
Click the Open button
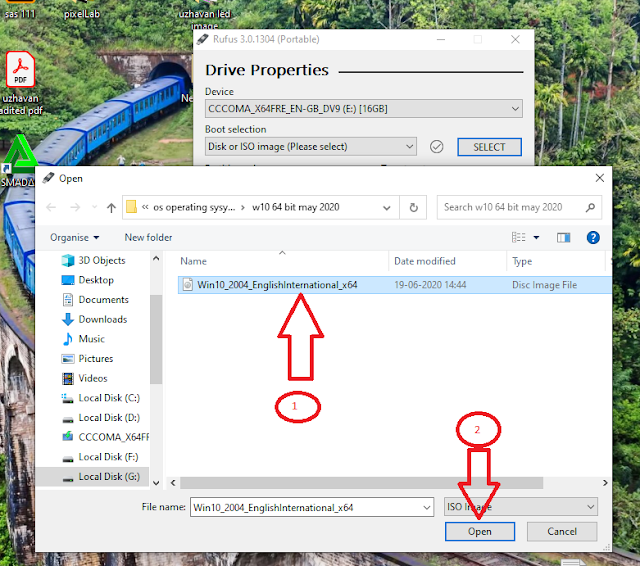point(480,531)
